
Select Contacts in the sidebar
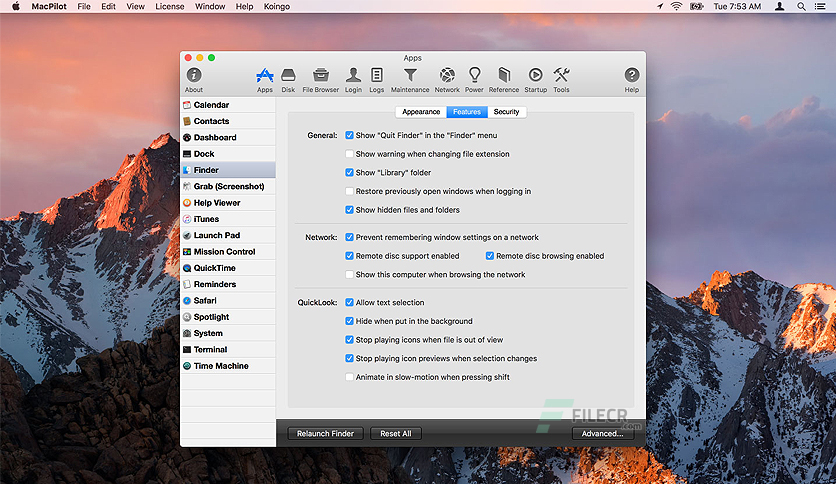[228, 121]
